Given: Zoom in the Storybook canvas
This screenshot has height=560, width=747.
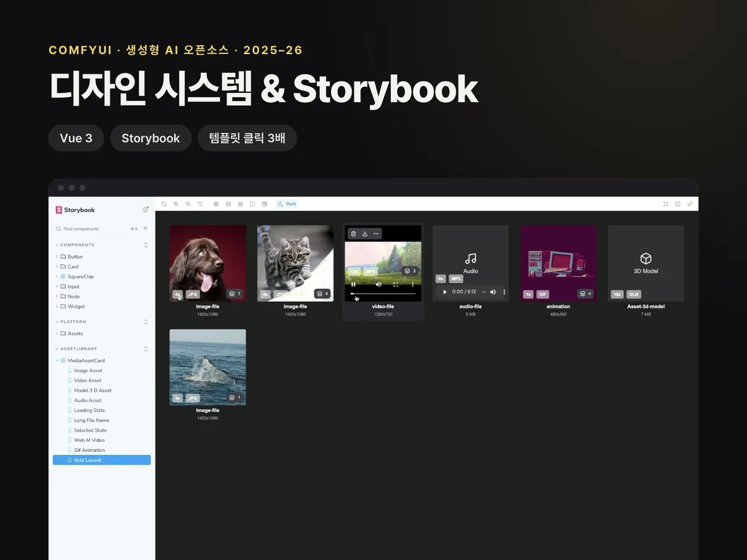Looking at the screenshot, I should point(176,204).
